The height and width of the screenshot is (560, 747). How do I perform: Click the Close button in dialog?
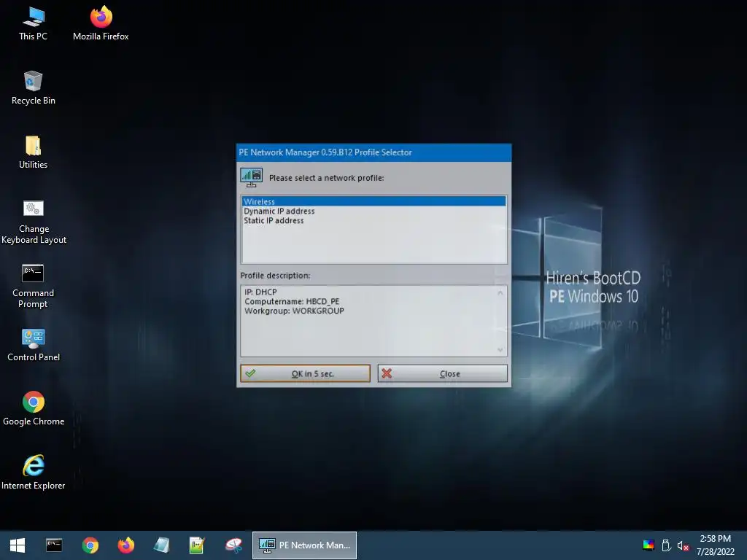(x=443, y=373)
